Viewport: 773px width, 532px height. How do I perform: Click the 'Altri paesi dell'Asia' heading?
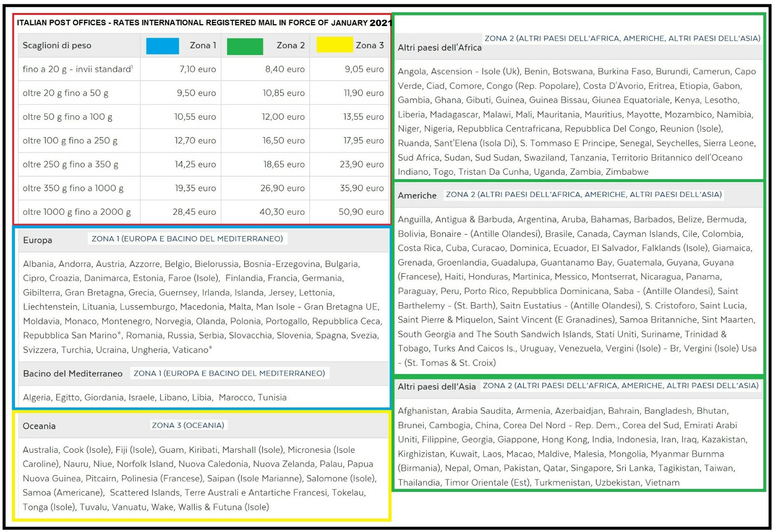437,387
